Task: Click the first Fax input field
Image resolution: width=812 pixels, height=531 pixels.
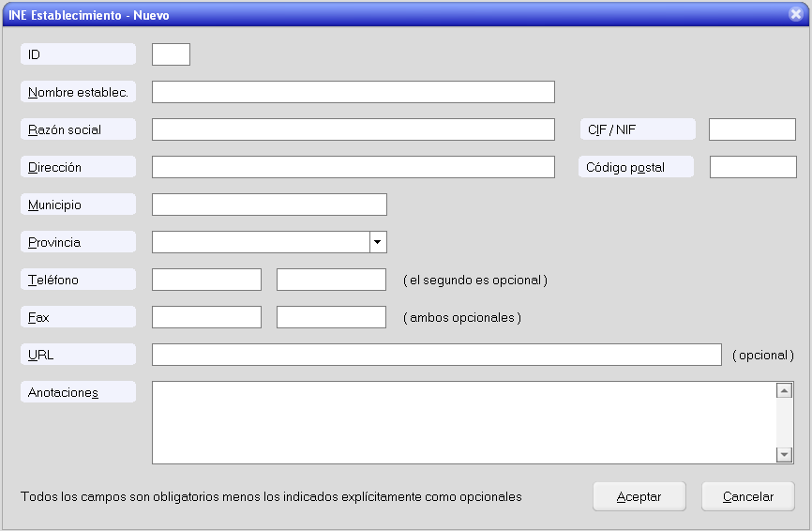Action: [206, 317]
